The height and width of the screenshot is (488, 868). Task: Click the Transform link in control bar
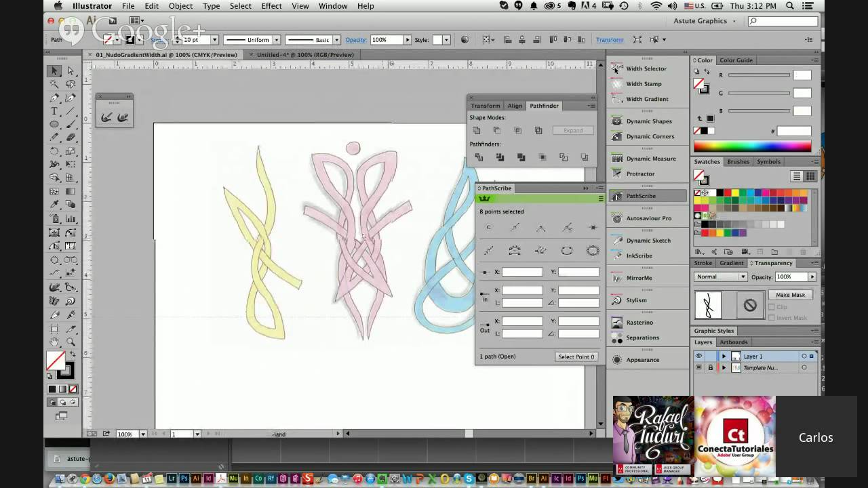pyautogui.click(x=610, y=40)
